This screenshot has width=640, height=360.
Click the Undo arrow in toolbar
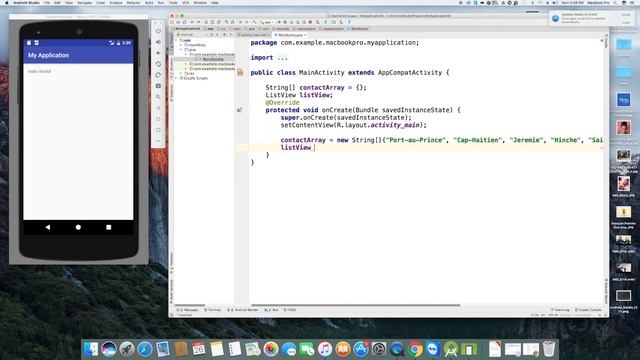pyautogui.click(x=192, y=22)
